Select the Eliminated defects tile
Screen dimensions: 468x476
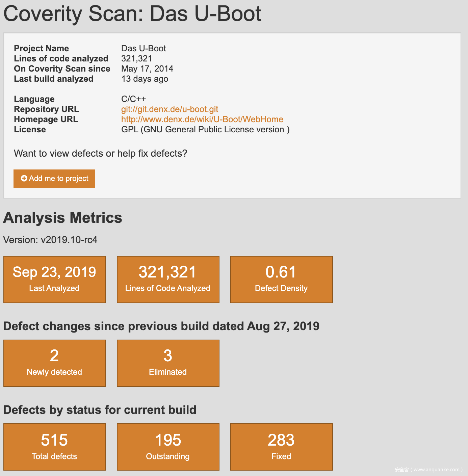tap(168, 363)
